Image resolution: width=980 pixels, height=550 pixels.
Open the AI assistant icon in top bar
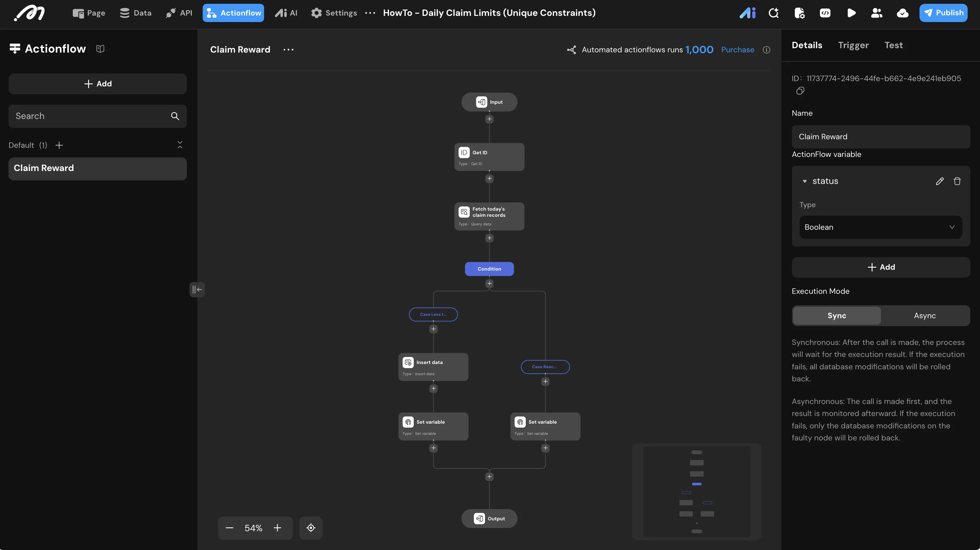[748, 13]
